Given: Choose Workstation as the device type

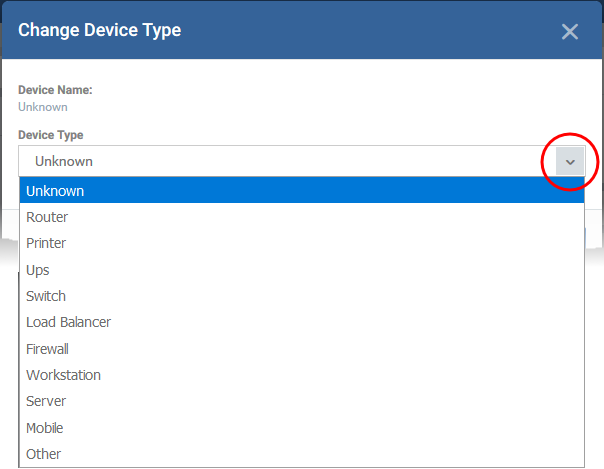Looking at the screenshot, I should 302,375.
